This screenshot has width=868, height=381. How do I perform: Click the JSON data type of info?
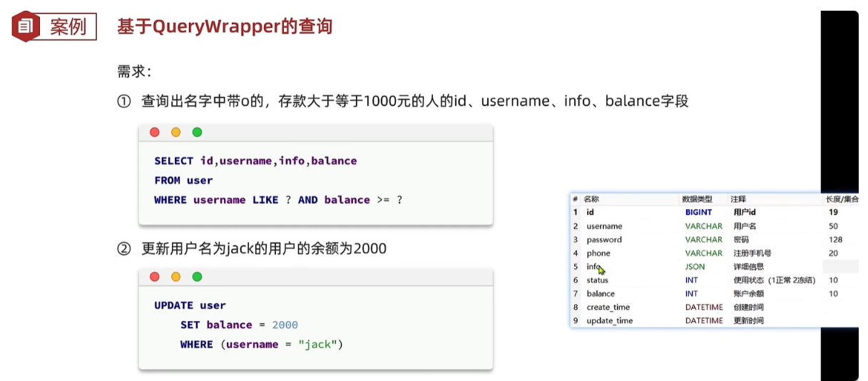pos(695,267)
